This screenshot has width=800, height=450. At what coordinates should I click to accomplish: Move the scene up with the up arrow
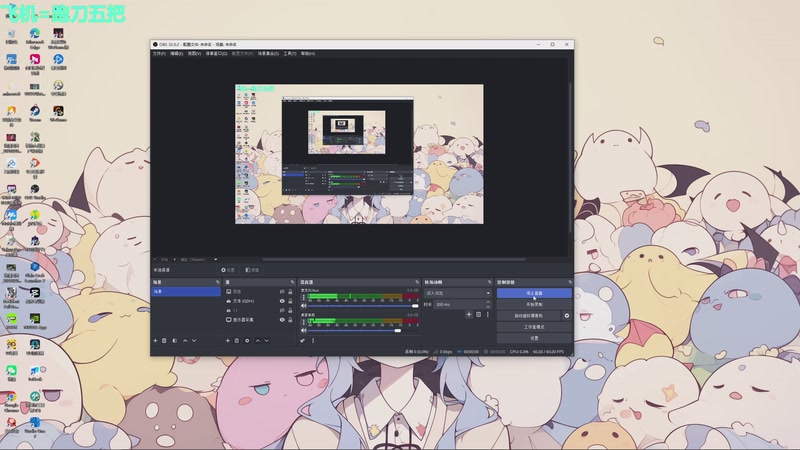(185, 340)
